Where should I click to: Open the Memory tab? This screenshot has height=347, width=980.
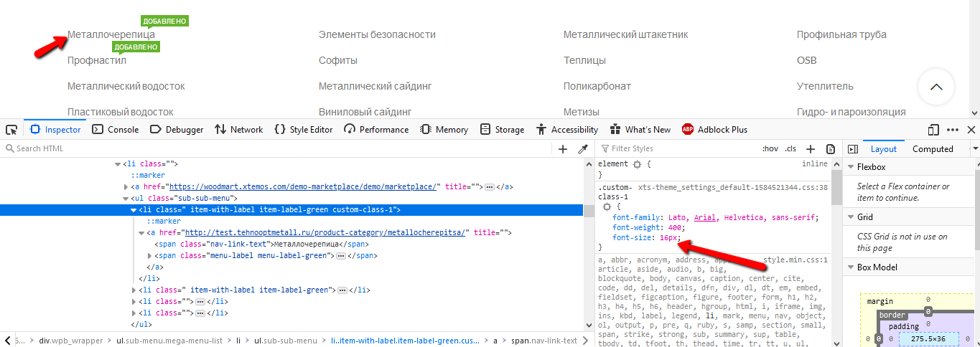[x=444, y=130]
